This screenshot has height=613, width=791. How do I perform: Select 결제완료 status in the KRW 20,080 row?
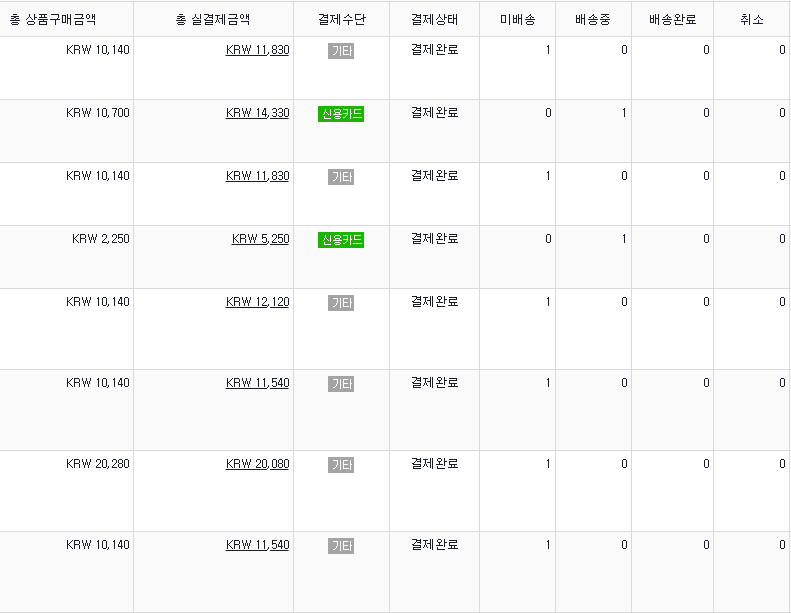click(x=434, y=464)
